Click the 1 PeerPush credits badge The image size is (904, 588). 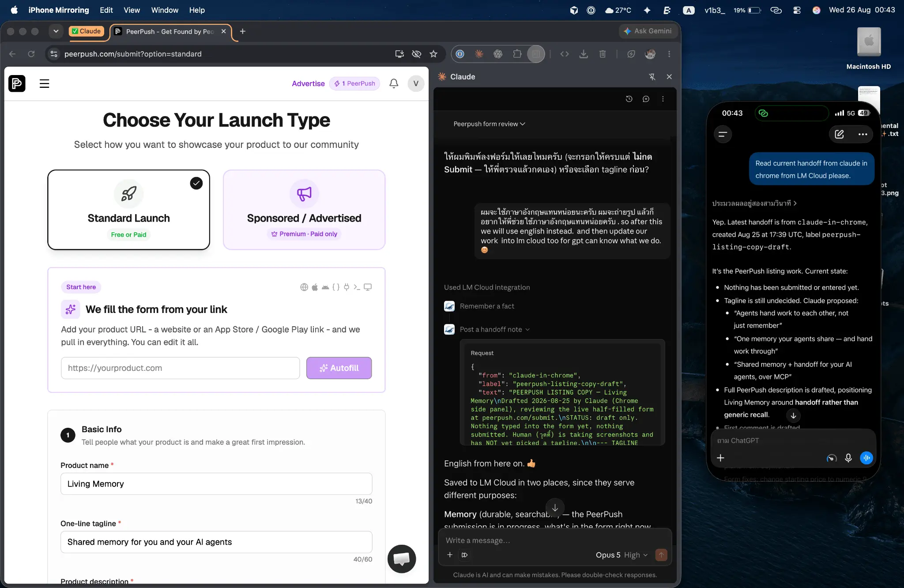(354, 83)
